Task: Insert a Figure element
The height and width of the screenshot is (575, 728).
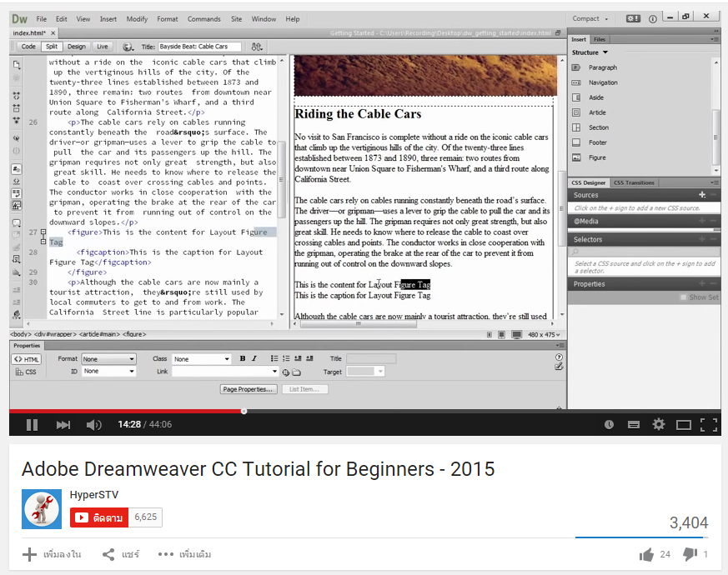Action: (x=597, y=157)
